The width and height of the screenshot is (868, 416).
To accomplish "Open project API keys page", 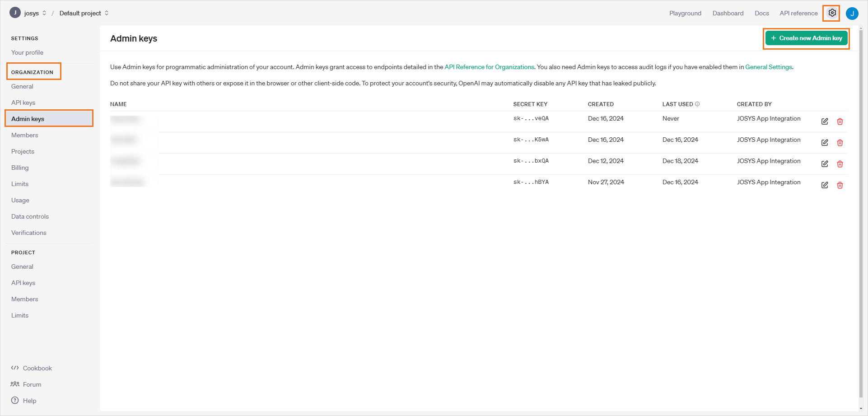I will [x=23, y=283].
